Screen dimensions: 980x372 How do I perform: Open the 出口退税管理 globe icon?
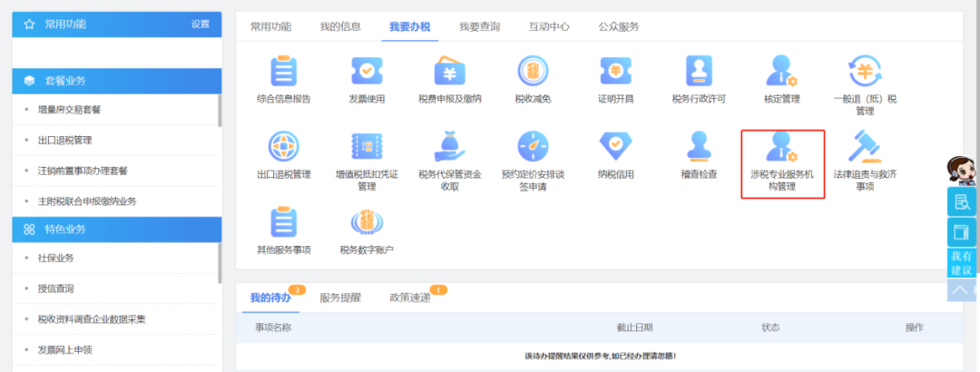click(x=284, y=147)
